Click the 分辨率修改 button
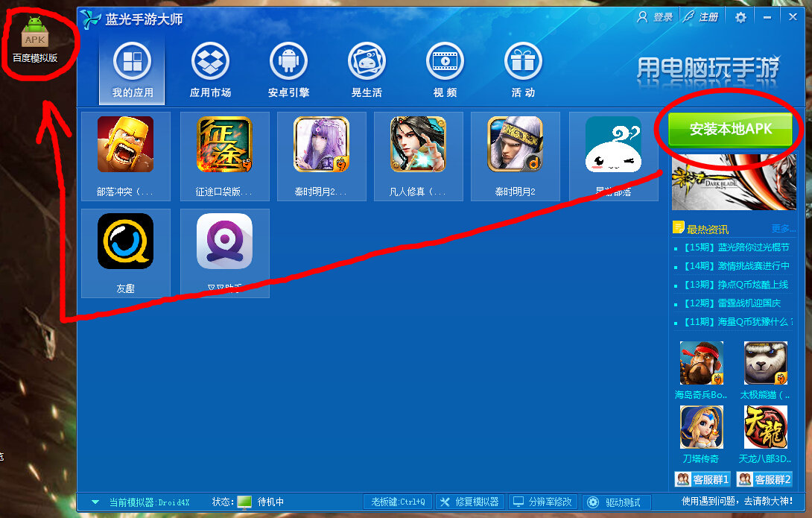 (x=542, y=502)
